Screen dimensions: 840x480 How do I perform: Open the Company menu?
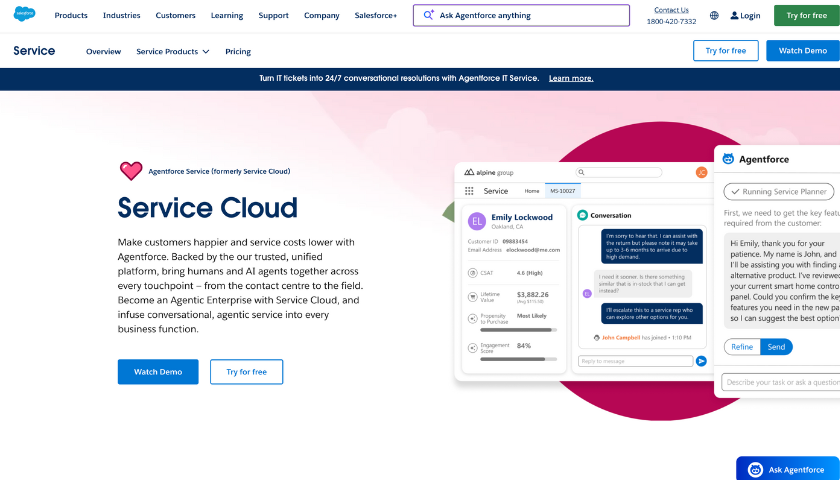[x=321, y=16]
